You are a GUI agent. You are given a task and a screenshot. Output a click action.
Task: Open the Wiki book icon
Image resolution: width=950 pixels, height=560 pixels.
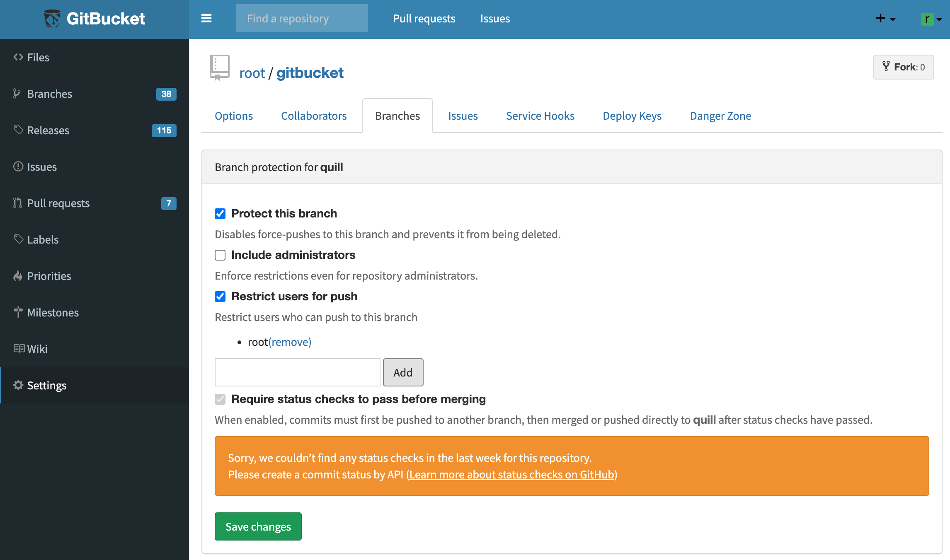(19, 349)
